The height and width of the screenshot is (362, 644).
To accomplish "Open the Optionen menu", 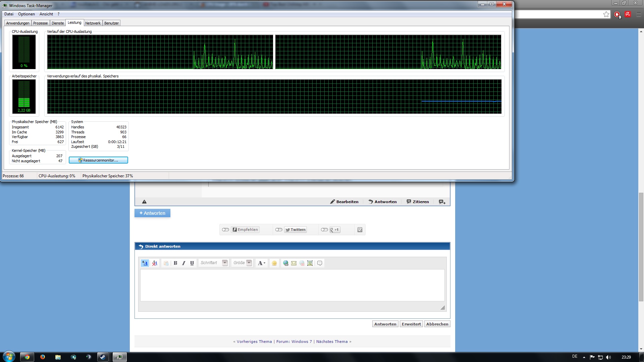I will point(26,14).
